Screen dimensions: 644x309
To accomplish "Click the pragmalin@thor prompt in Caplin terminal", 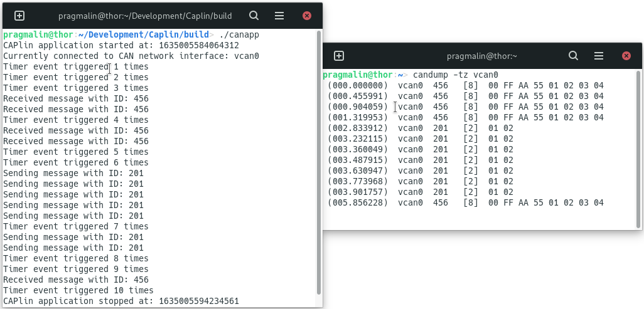I will point(38,34).
